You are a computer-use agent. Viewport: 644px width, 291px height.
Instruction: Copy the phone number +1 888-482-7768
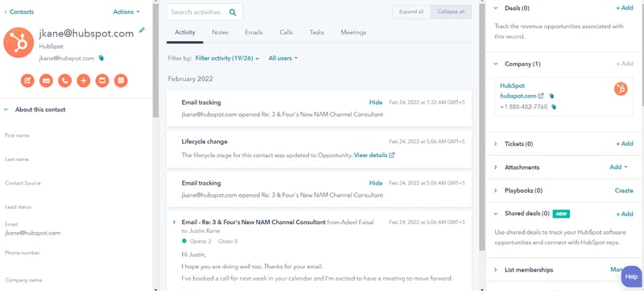tap(554, 107)
